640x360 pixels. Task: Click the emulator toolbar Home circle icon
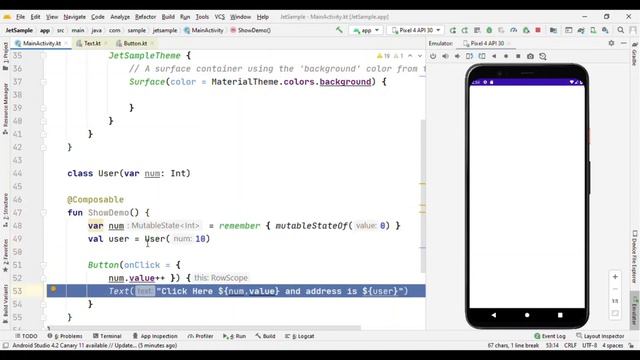pos(506,56)
